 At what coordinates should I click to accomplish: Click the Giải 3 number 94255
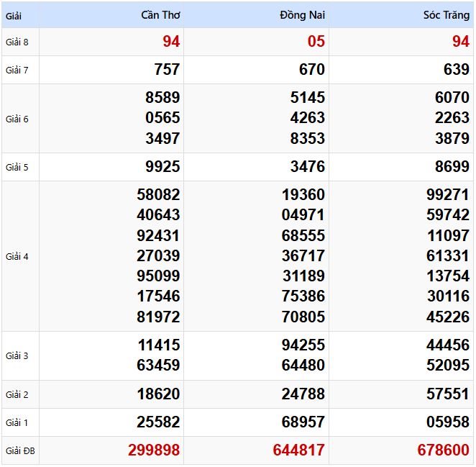(x=303, y=345)
